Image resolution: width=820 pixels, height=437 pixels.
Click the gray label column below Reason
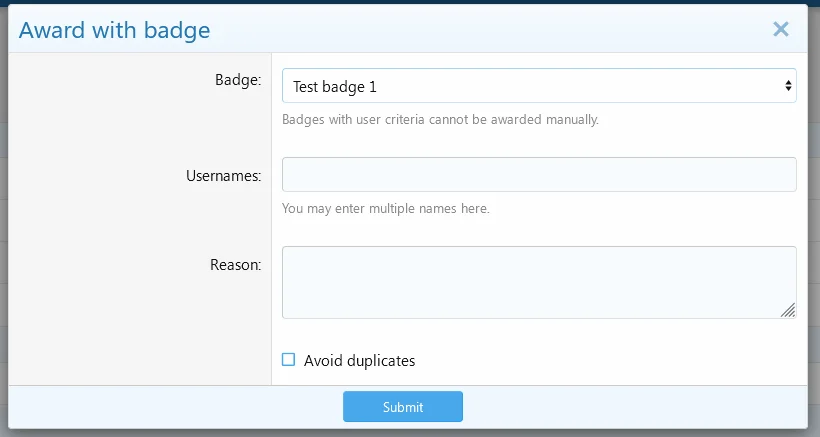[140, 340]
